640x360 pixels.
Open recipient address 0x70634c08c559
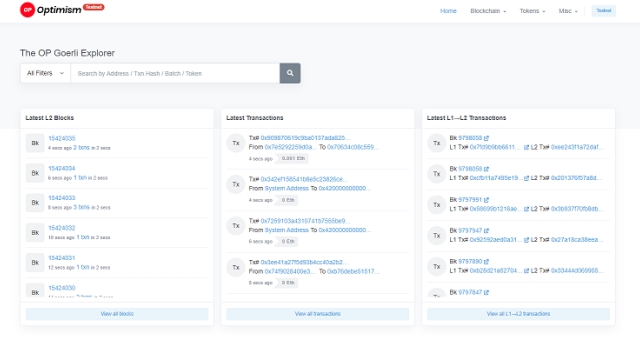[353, 147]
